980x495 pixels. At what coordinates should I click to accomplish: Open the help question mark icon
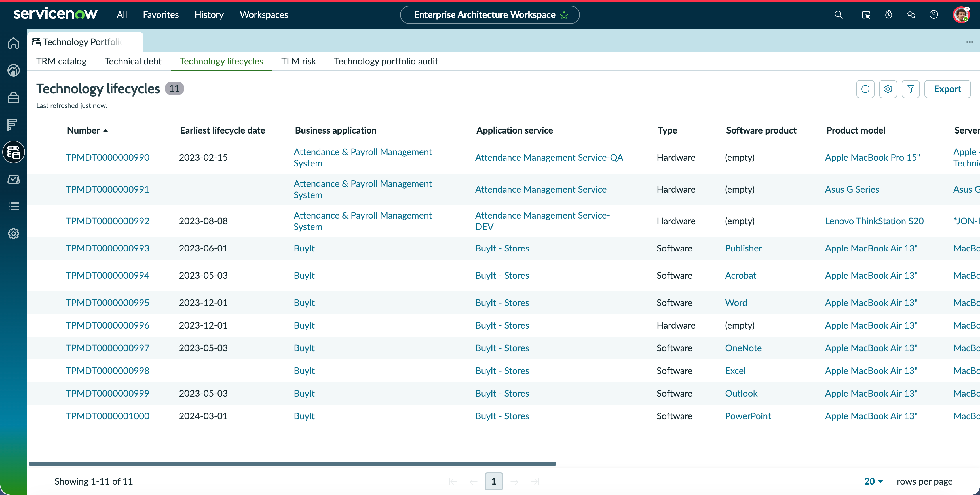pyautogui.click(x=933, y=15)
